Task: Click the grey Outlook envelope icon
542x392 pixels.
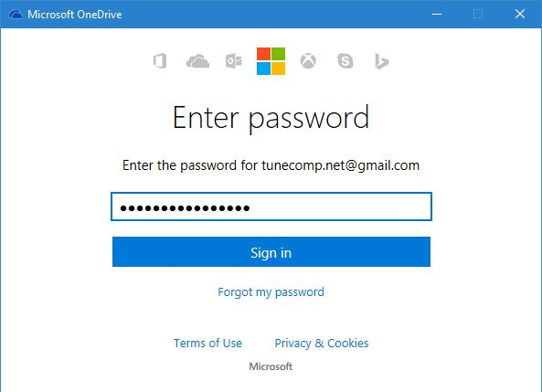Action: tap(234, 61)
